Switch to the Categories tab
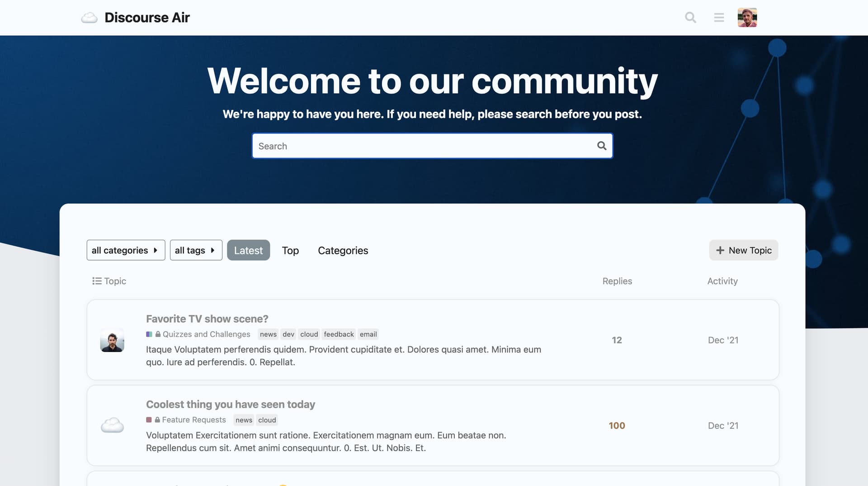Image resolution: width=868 pixels, height=486 pixels. 343,250
